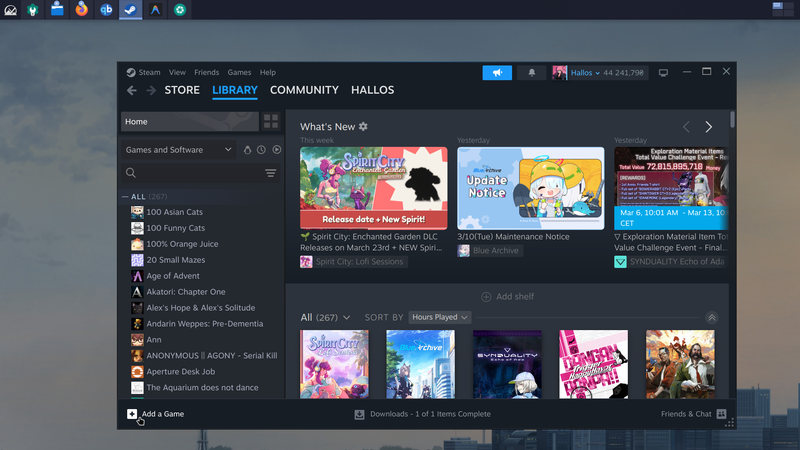
Task: Open Friends & Chat grid icon
Action: (721, 414)
